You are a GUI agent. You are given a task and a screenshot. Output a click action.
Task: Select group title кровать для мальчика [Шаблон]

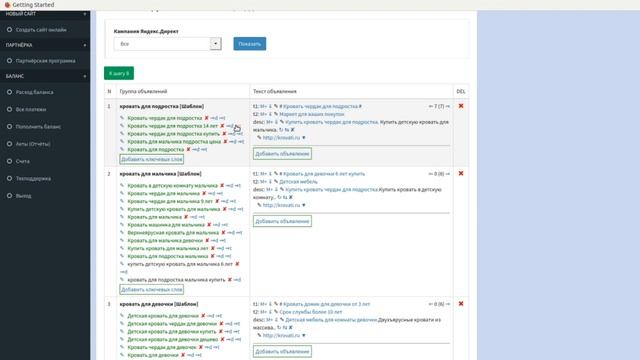160,173
